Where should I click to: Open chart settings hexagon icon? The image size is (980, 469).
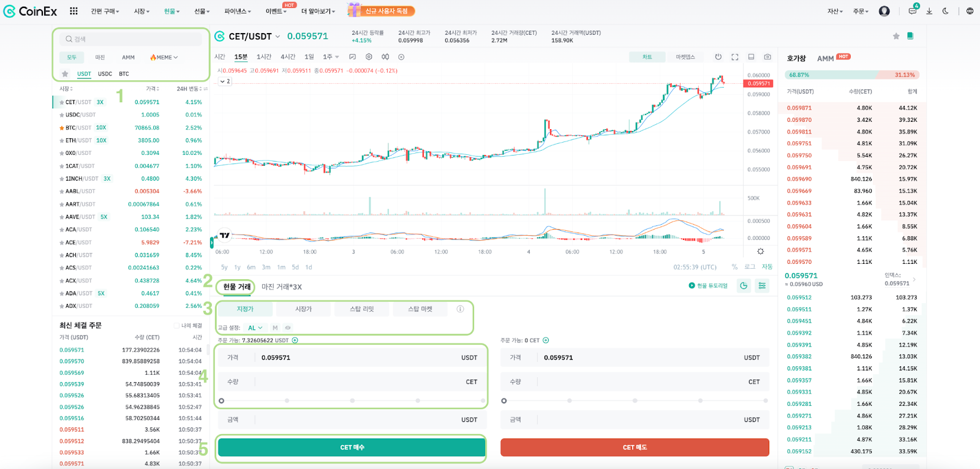[x=369, y=57]
